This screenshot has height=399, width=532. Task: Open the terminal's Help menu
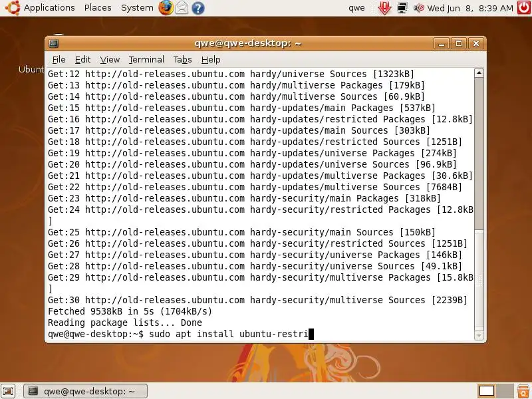[211, 60]
